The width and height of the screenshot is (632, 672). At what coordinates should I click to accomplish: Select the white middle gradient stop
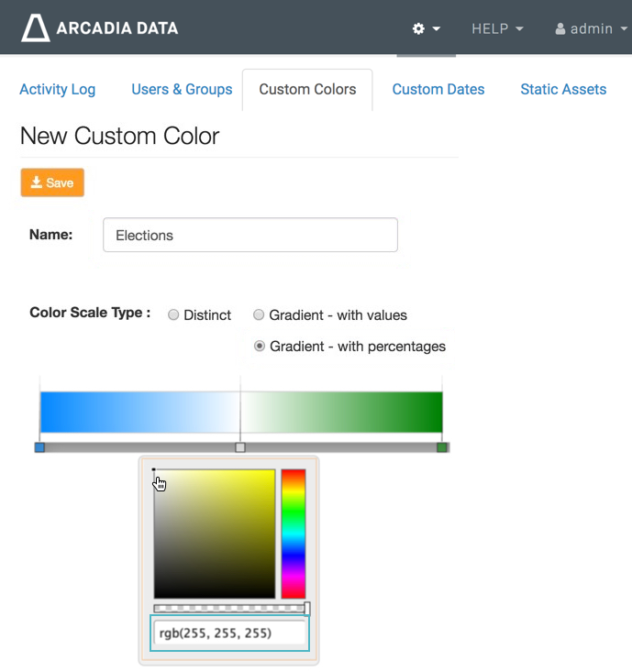click(x=240, y=447)
